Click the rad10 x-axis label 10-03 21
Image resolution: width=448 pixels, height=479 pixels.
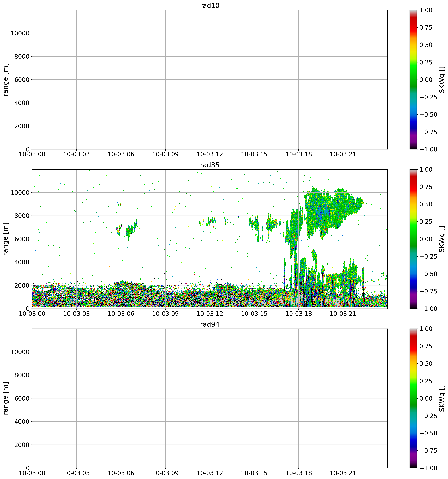tap(343, 154)
